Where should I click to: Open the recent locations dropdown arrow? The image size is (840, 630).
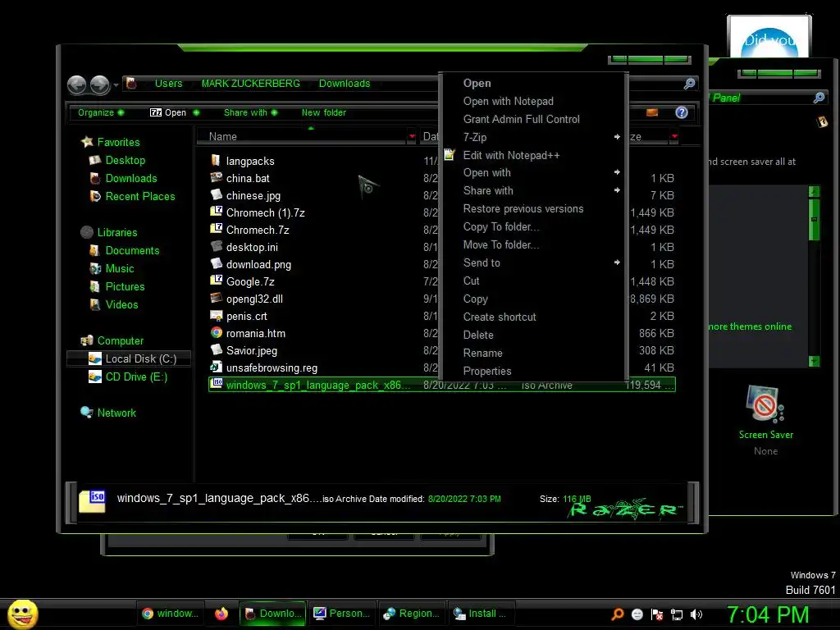(x=116, y=85)
